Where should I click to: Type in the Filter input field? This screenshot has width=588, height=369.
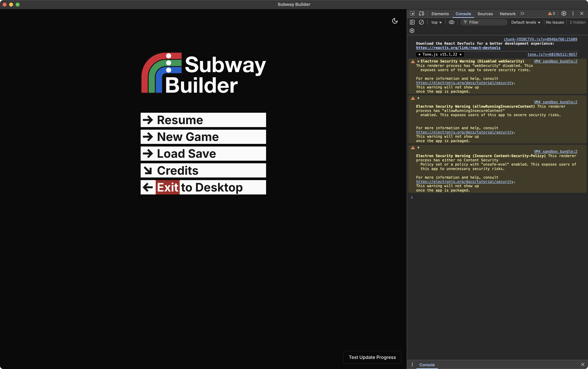coord(483,22)
